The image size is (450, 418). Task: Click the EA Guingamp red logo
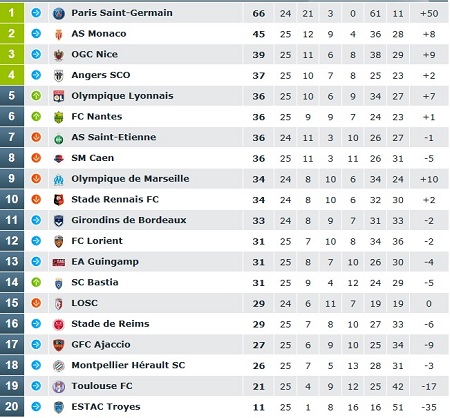coord(59,262)
